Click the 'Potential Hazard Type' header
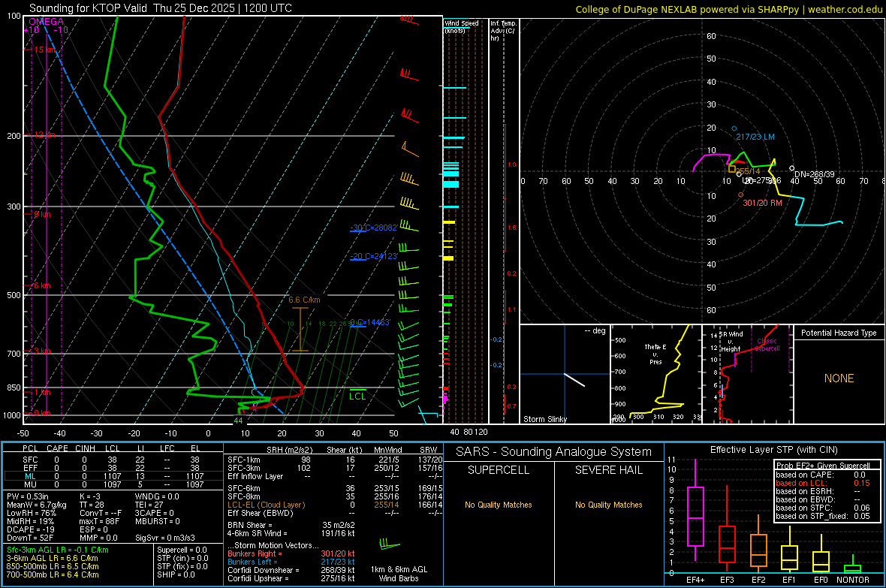 pos(839,333)
